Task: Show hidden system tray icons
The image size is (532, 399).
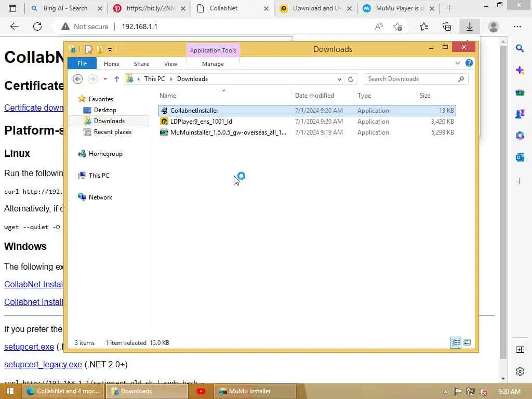Action: (445, 392)
